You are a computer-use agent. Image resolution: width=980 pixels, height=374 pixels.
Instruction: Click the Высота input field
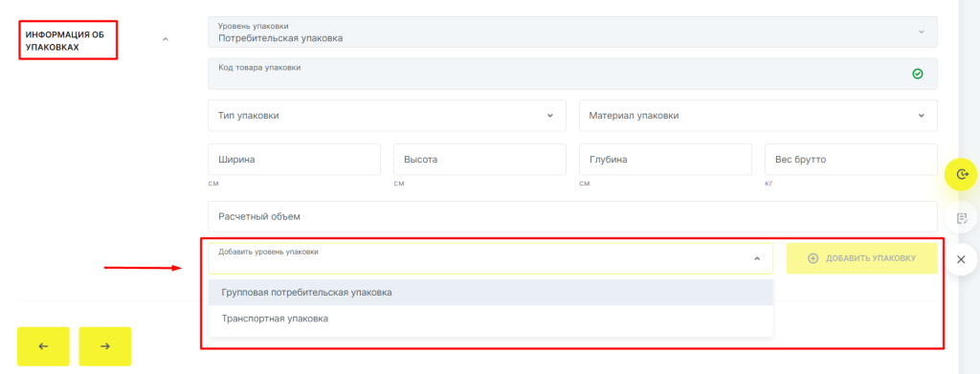tap(480, 159)
